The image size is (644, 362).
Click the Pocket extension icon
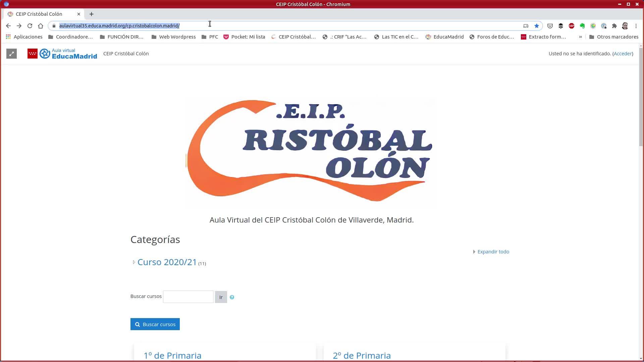[550, 26]
